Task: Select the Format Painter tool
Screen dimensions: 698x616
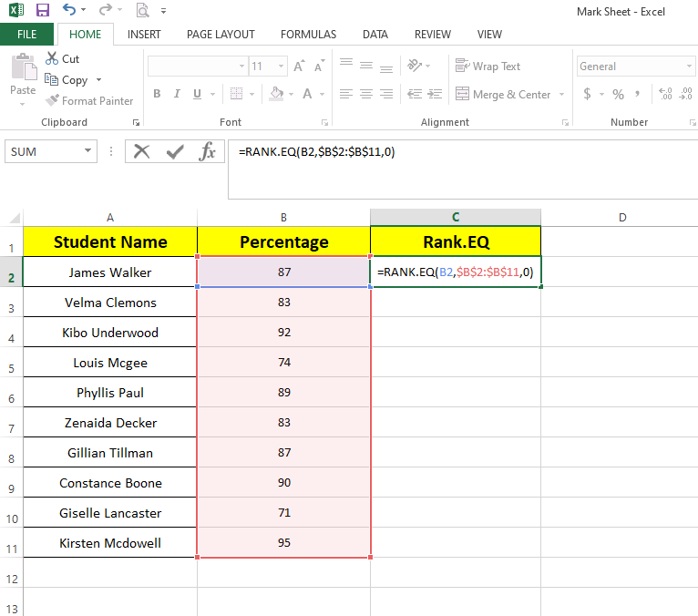Action: coord(89,101)
